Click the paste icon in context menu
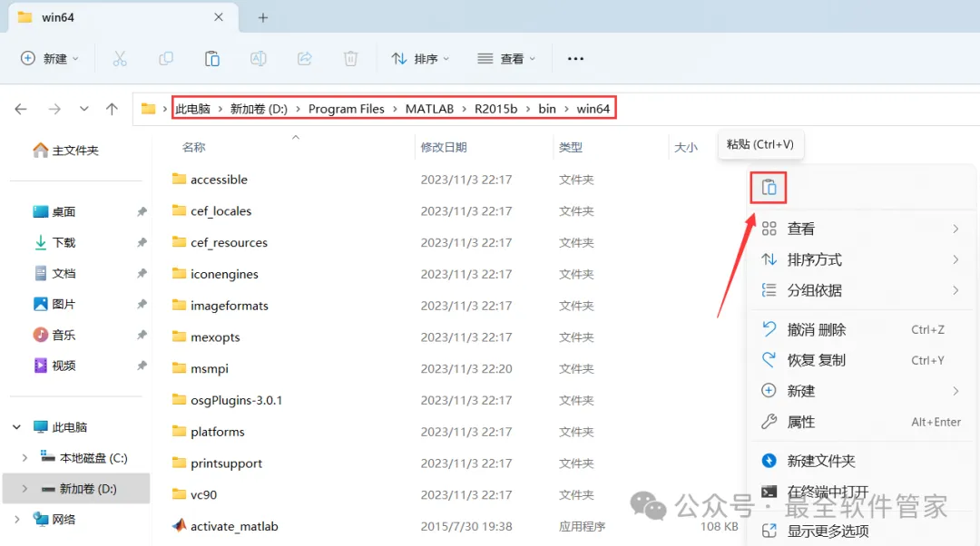980x546 pixels. [769, 188]
